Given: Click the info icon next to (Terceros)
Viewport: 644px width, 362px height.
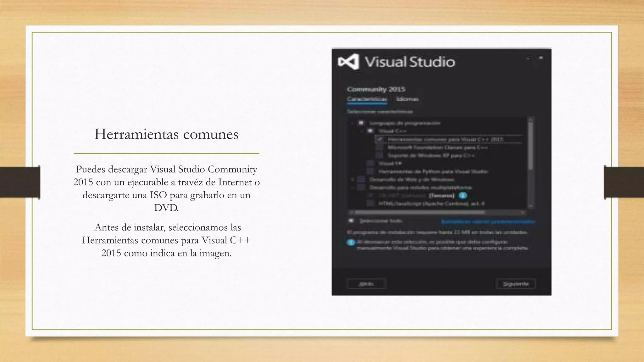Looking at the screenshot, I should click(463, 196).
